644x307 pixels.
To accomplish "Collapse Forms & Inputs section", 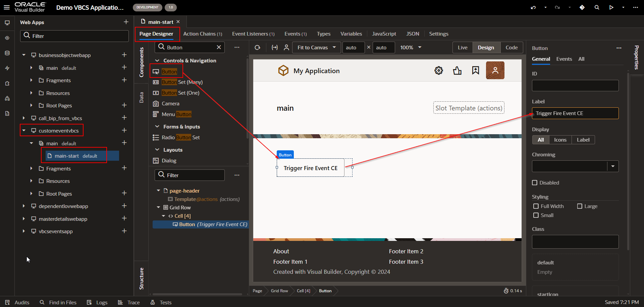I will click(157, 127).
